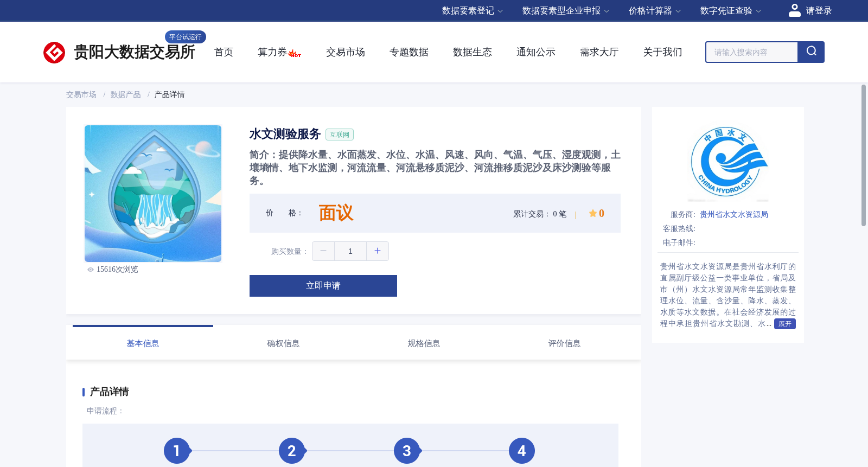Click the 数据产品 breadcrumb link
Screen dimensions: 868x467
pyautogui.click(x=126, y=95)
